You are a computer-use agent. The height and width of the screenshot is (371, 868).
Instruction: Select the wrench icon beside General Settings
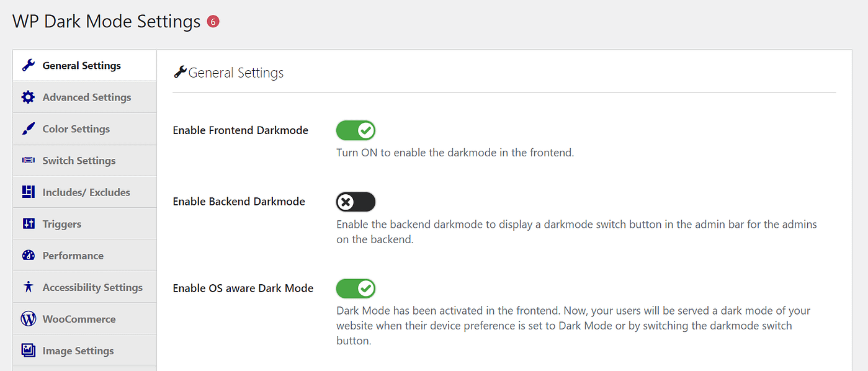(x=29, y=65)
